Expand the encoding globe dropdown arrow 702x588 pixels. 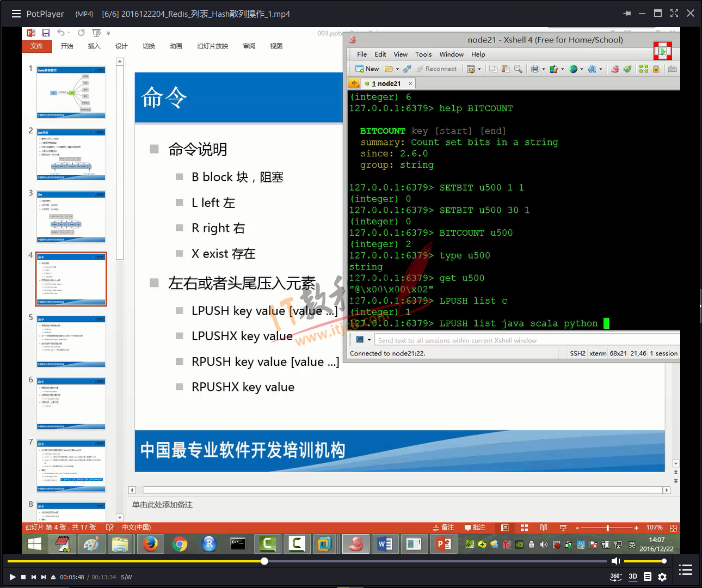(581, 69)
